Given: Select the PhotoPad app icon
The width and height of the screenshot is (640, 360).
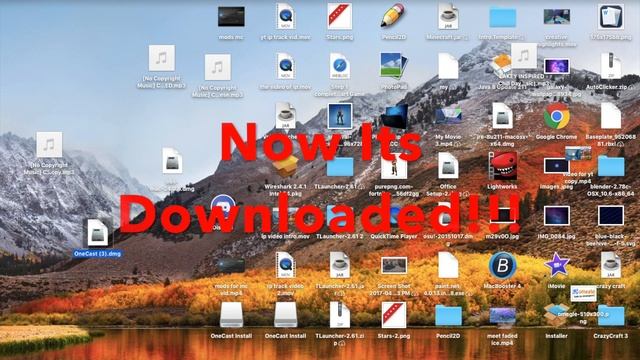Looking at the screenshot, I should (393, 66).
